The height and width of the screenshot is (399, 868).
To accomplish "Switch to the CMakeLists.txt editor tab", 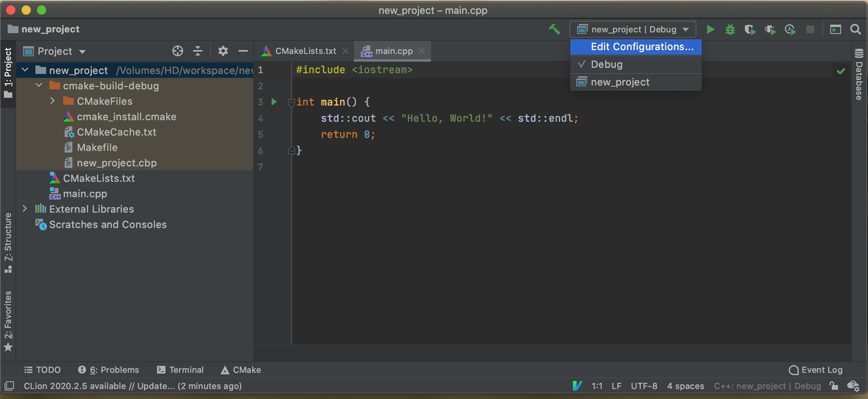I will coord(305,51).
